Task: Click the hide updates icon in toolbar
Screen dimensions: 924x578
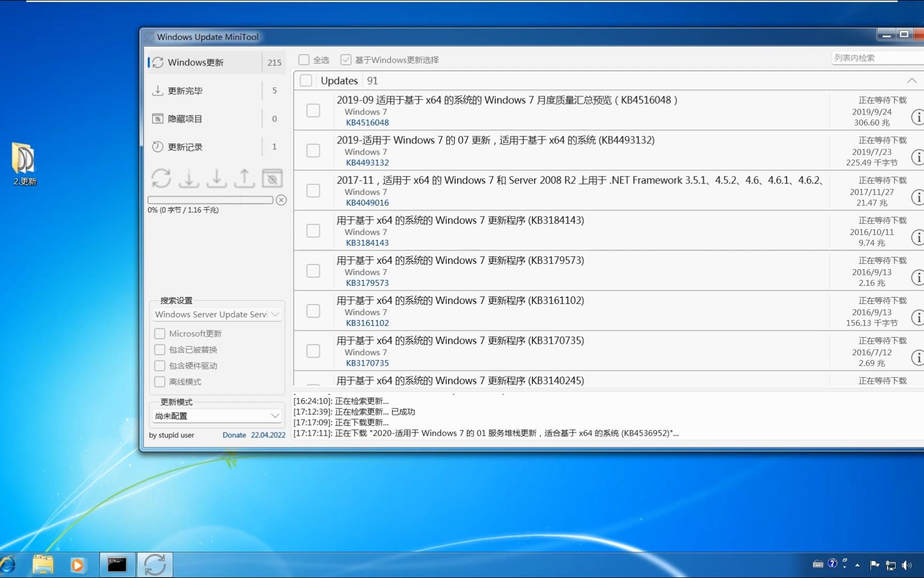Action: click(x=272, y=178)
